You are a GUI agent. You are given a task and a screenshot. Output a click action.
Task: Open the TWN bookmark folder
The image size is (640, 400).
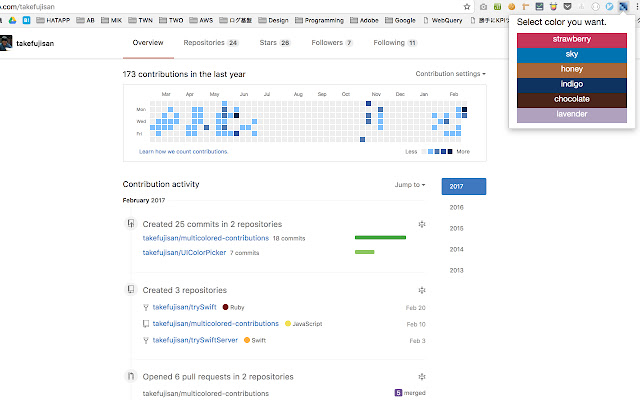(x=140, y=20)
